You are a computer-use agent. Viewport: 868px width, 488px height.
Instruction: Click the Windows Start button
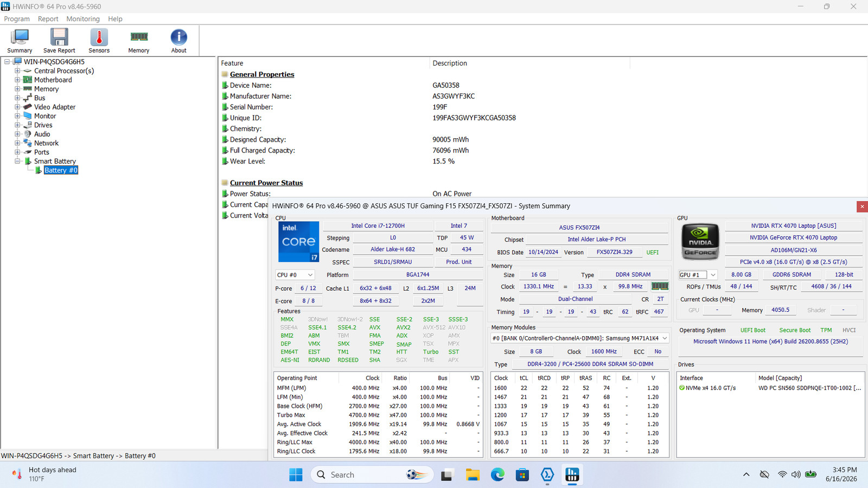pyautogui.click(x=296, y=475)
